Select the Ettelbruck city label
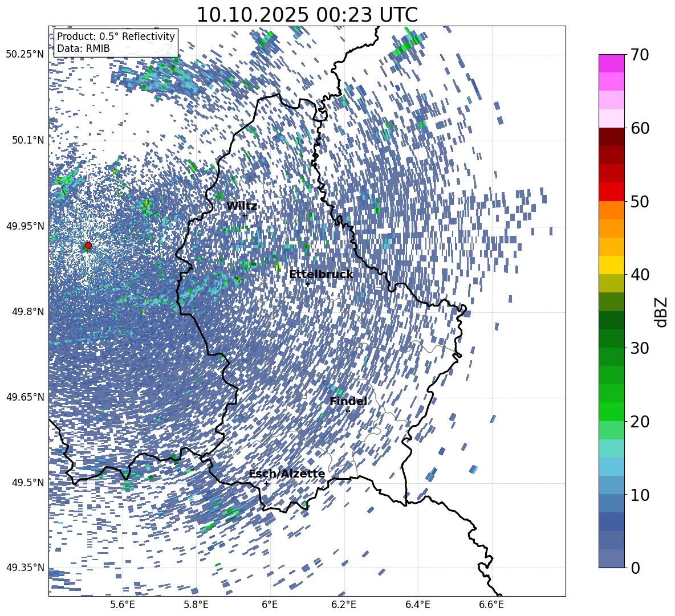This screenshot has height=616, width=675. tap(321, 275)
